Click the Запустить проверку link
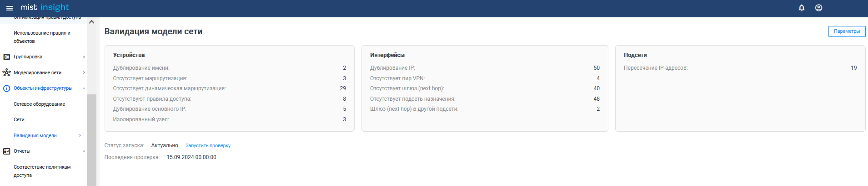 point(208,145)
